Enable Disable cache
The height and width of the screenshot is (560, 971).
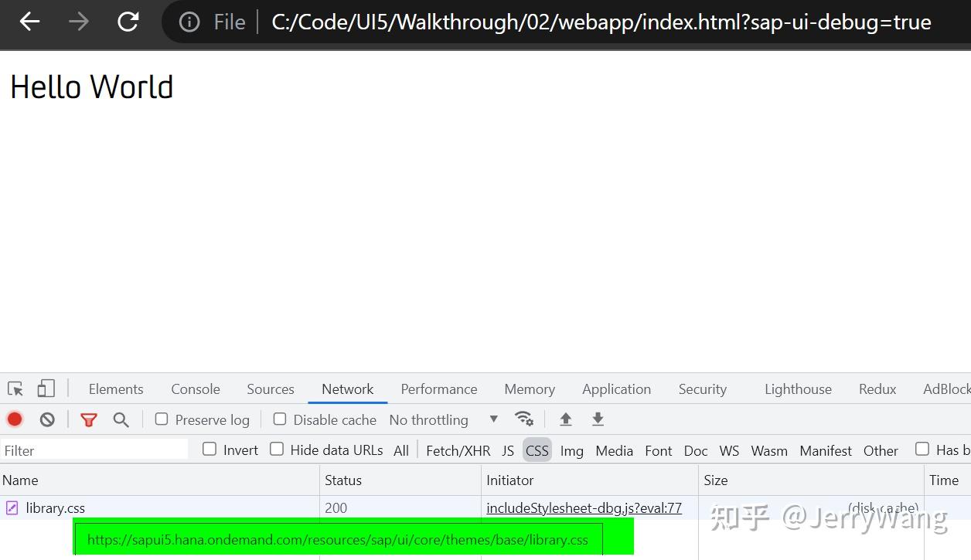279,419
